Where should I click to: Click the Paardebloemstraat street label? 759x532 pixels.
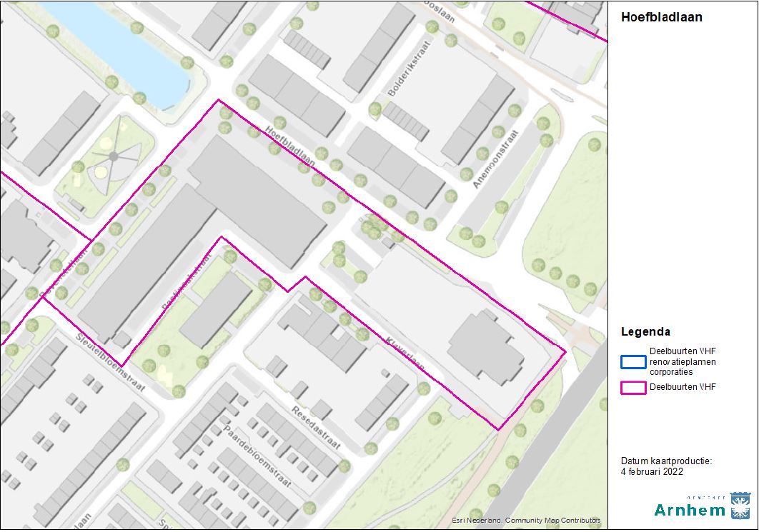[x=257, y=456]
